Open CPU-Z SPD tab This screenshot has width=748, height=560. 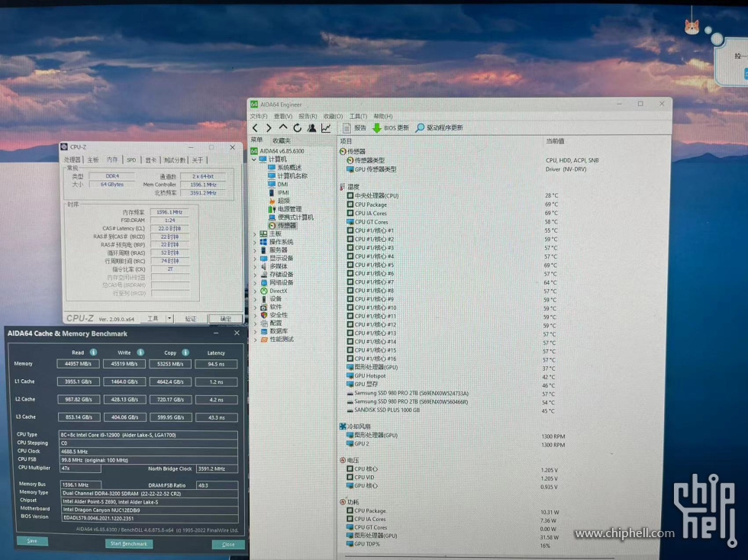click(x=131, y=159)
